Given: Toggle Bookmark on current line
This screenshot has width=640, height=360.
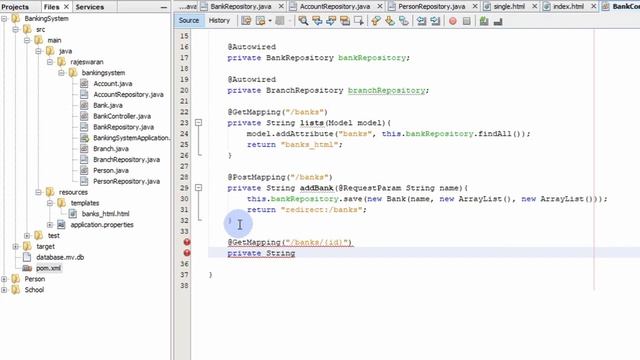Looking at the screenshot, I should [404, 21].
